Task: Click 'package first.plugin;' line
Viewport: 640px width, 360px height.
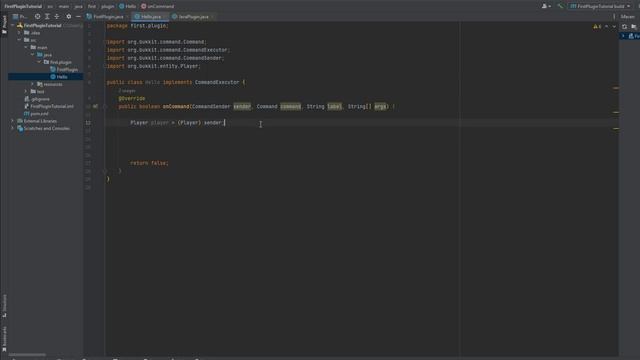Action: click(138, 26)
